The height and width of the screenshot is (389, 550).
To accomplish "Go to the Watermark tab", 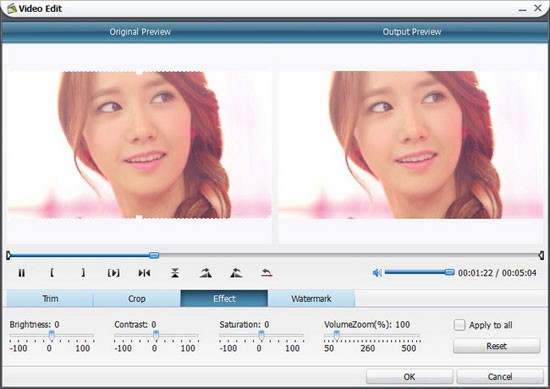I will click(x=311, y=299).
